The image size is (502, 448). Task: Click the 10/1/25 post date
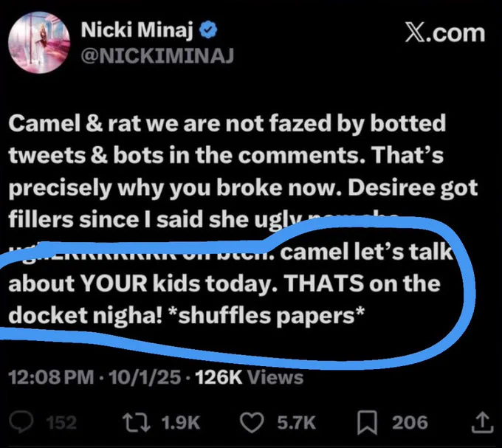point(145,377)
